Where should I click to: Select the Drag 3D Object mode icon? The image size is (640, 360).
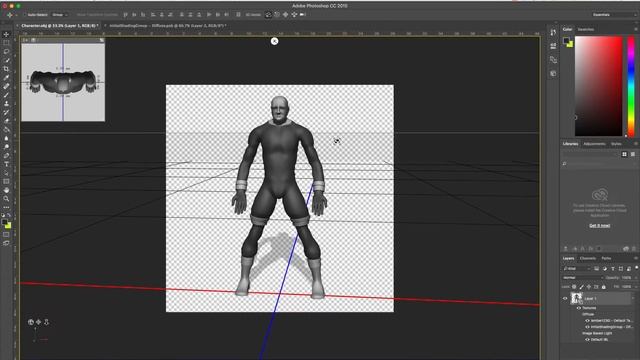point(285,15)
